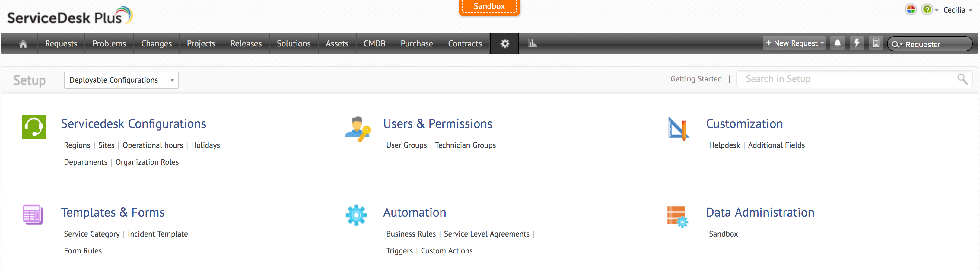Viewport: 980px width, 271px height.
Task: Open the Departments link
Action: [86, 162]
